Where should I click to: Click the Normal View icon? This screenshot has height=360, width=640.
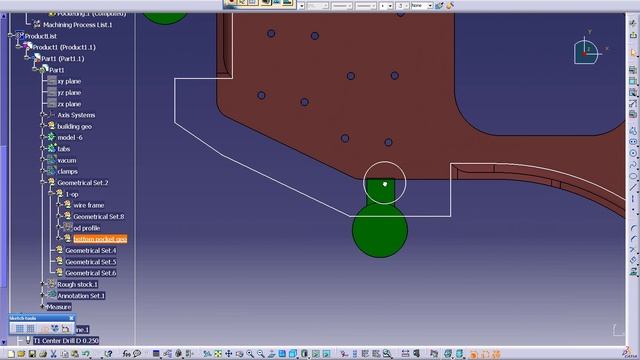point(271,354)
